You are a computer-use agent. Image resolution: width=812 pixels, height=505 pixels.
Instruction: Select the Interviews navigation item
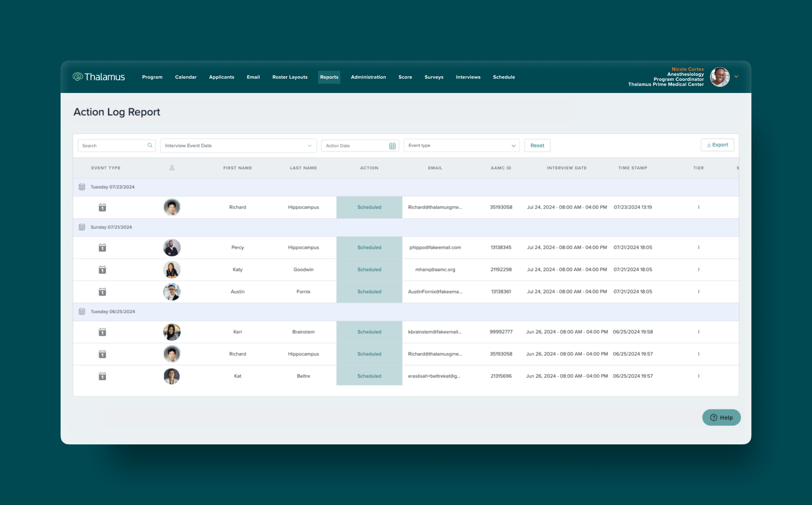point(468,77)
